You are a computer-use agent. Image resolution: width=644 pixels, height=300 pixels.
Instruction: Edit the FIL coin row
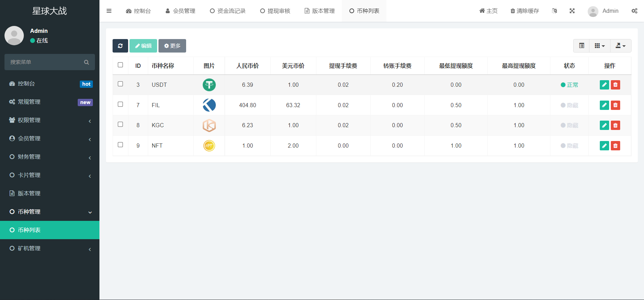(604, 105)
